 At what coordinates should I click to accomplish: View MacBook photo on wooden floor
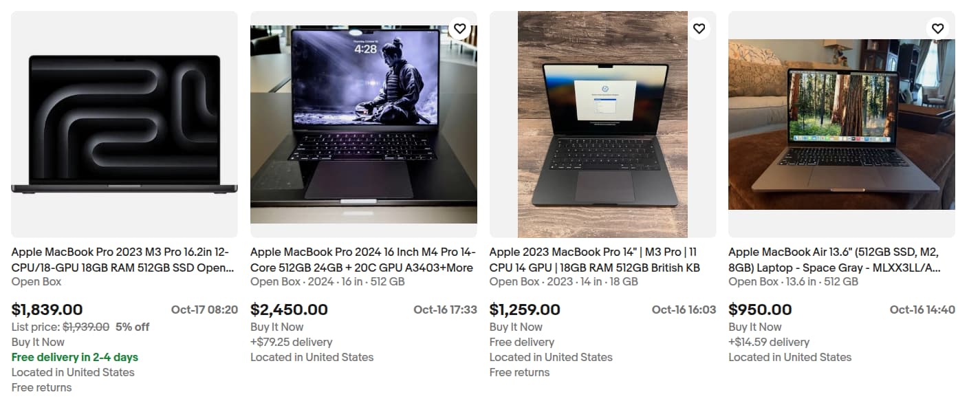tap(602, 124)
